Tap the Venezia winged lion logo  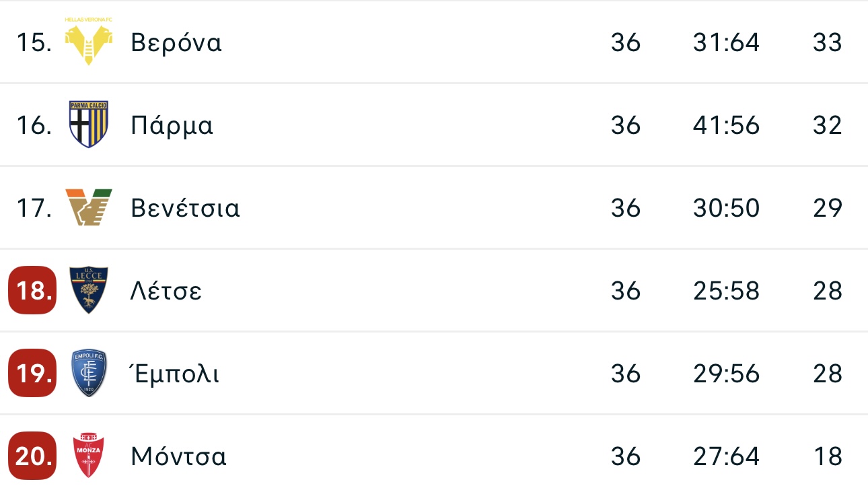coord(89,207)
